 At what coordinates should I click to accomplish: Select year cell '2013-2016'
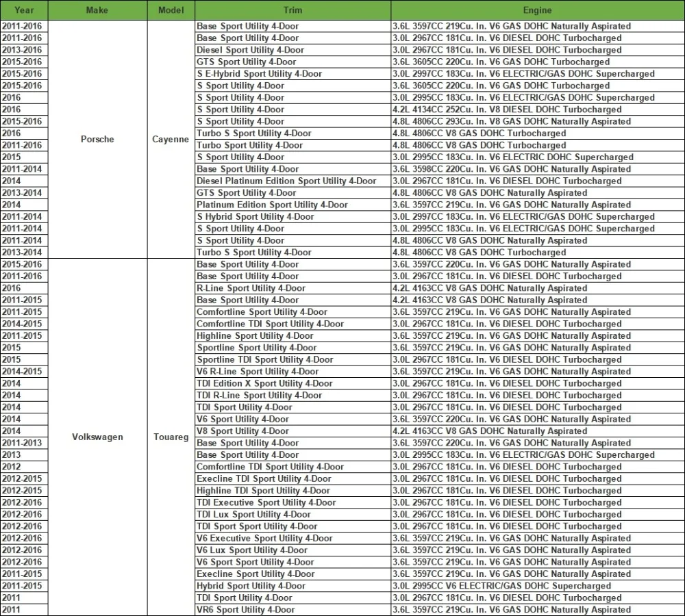[x=24, y=50]
